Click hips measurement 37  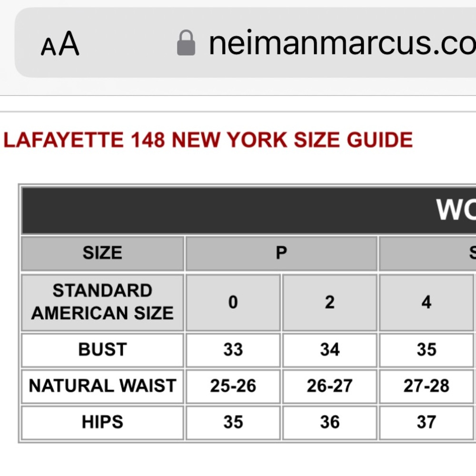pyautogui.click(x=426, y=423)
